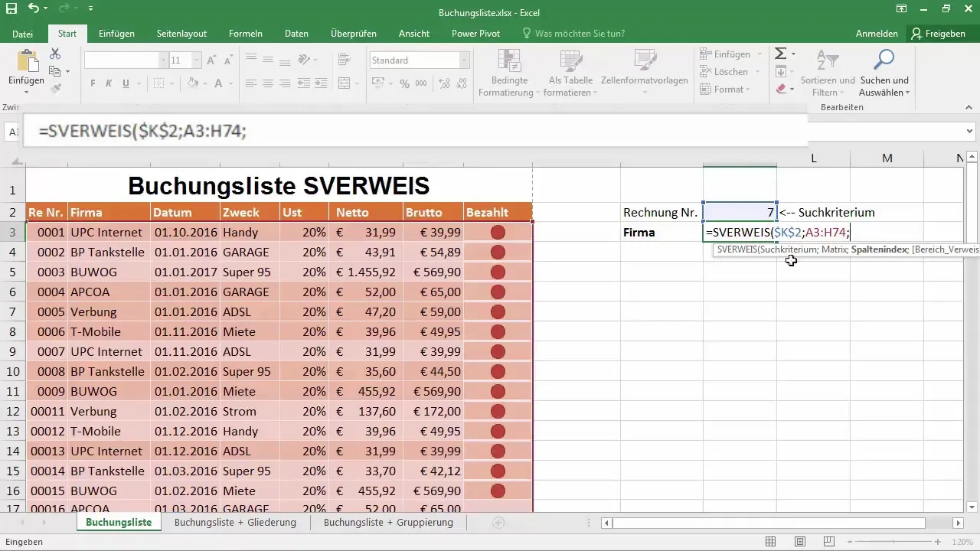Open the Datei tab

[x=23, y=34]
